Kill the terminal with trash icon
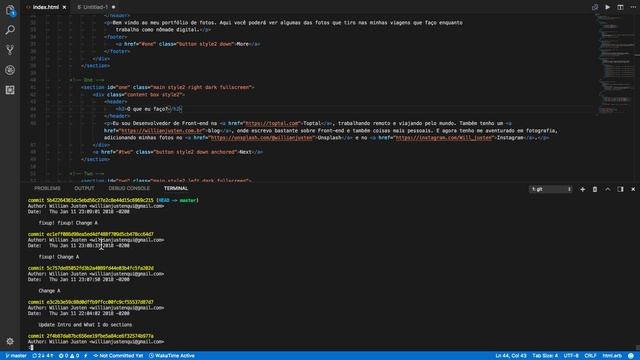Image resolution: width=640 pixels, height=360 pixels. click(595, 189)
